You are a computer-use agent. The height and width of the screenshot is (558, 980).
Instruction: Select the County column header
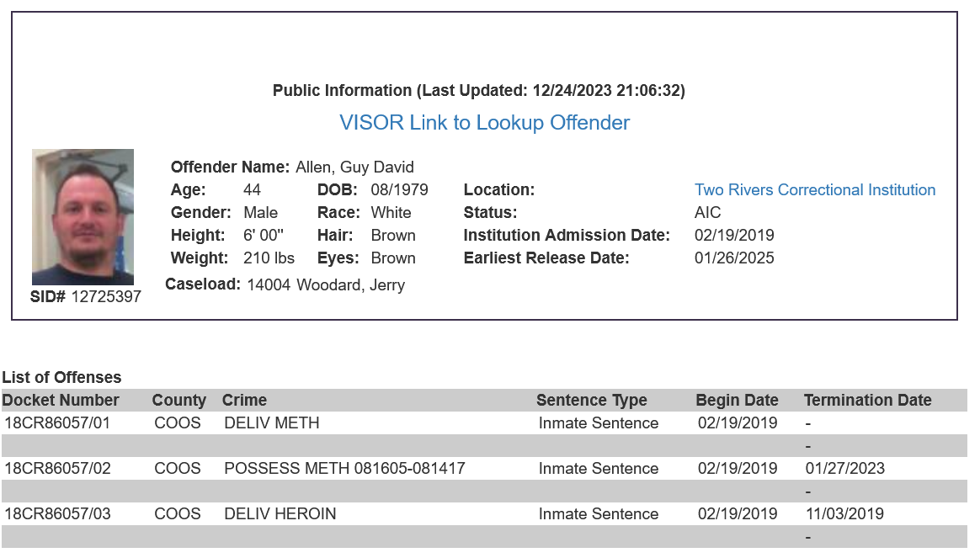(178, 400)
